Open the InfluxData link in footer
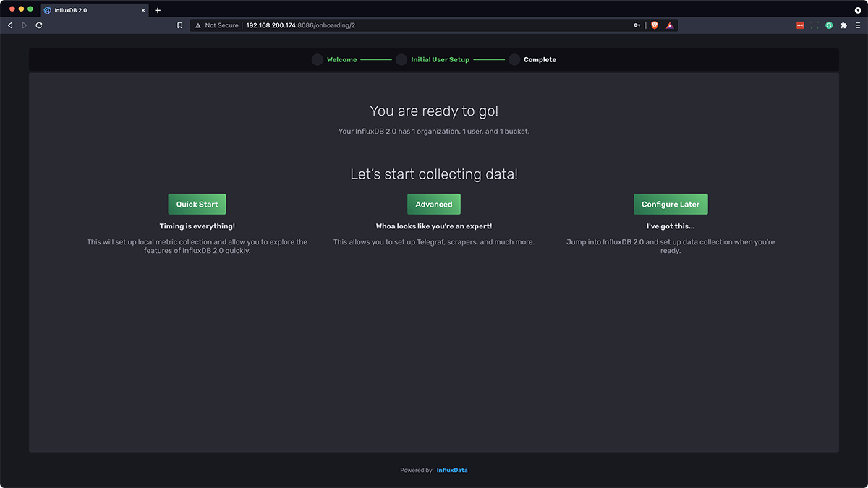The image size is (868, 488). point(452,470)
